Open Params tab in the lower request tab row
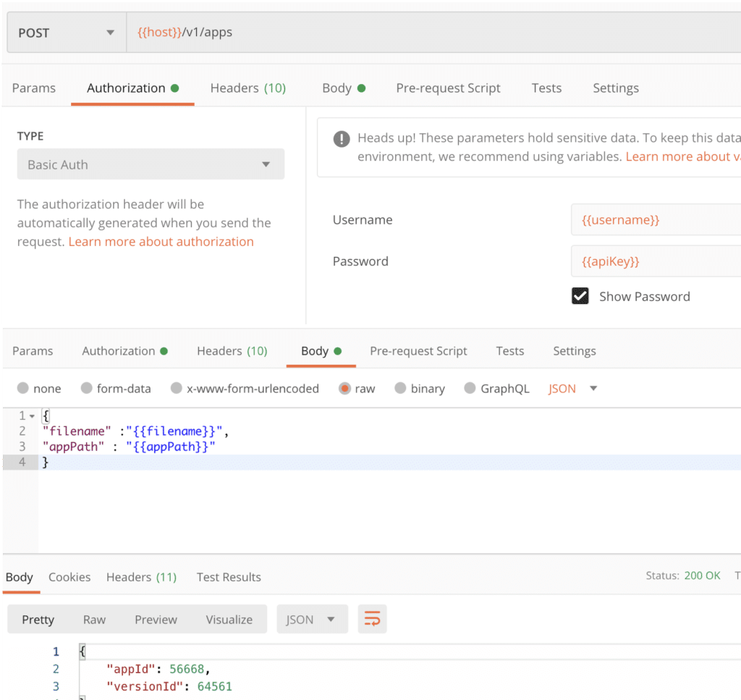 click(x=33, y=350)
